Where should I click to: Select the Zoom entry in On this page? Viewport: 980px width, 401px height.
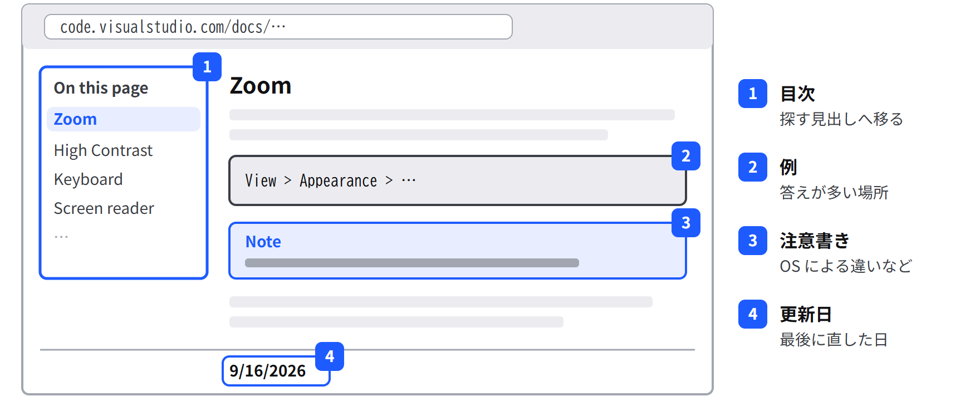tap(124, 119)
